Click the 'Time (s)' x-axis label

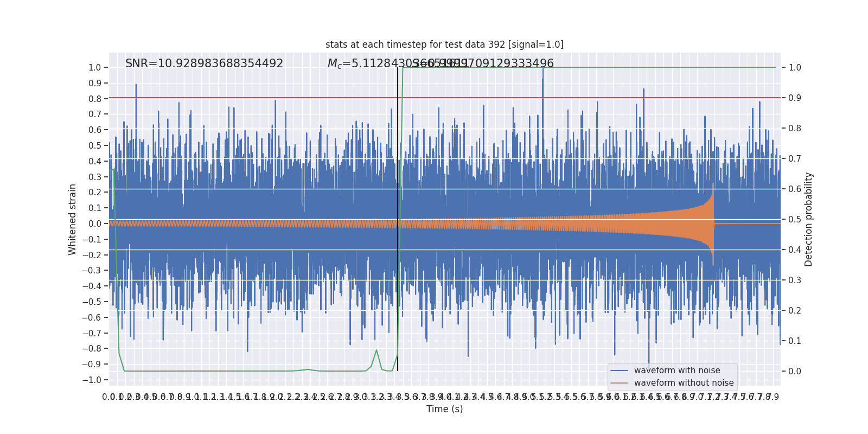pos(444,409)
